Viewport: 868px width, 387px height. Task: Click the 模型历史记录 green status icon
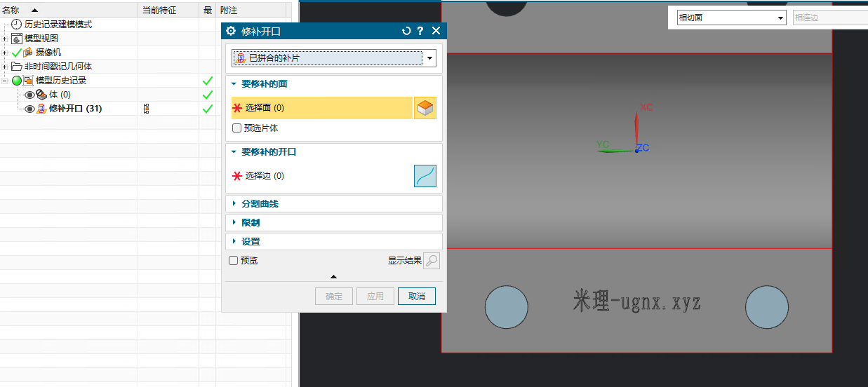17,81
